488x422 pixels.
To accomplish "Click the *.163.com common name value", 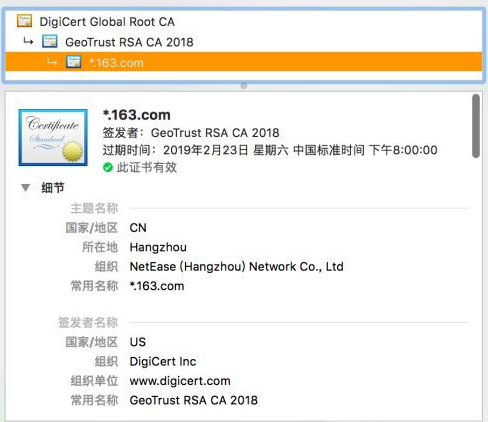I will click(157, 286).
